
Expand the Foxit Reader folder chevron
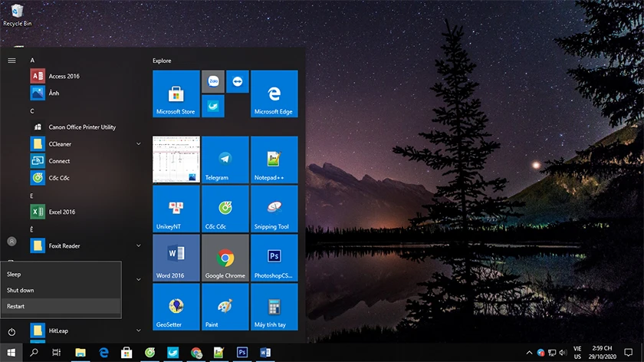click(x=139, y=245)
